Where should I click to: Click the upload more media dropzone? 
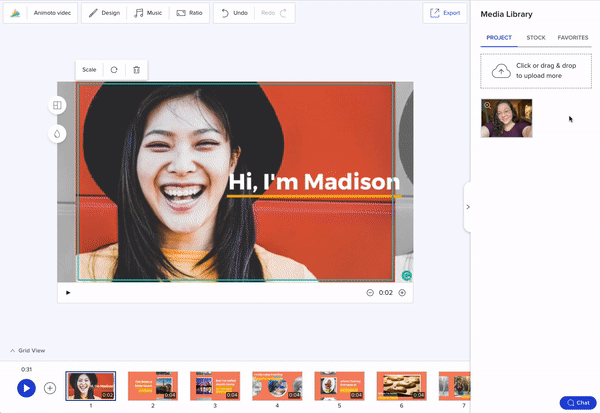click(x=536, y=71)
